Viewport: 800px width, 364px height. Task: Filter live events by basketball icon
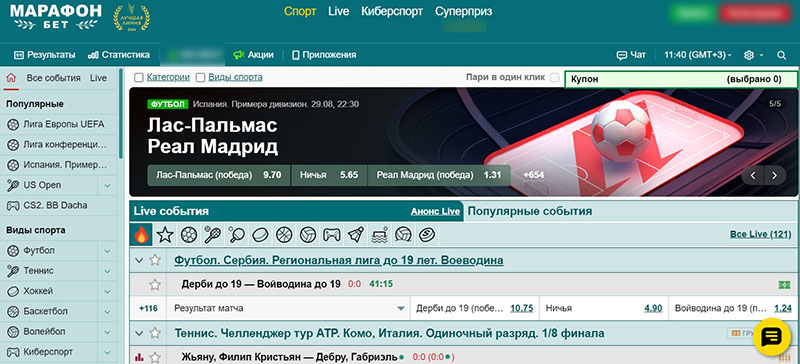[284, 235]
